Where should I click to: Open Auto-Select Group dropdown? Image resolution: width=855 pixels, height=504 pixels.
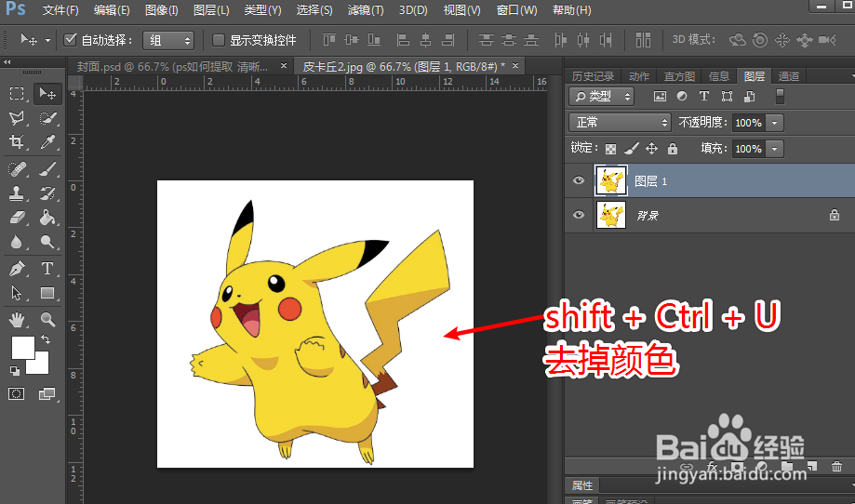coord(168,40)
